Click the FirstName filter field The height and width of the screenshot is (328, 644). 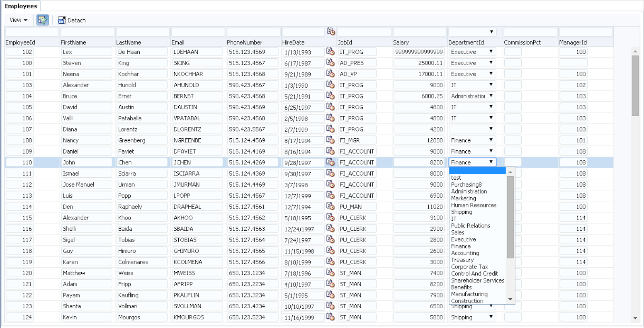pos(87,32)
